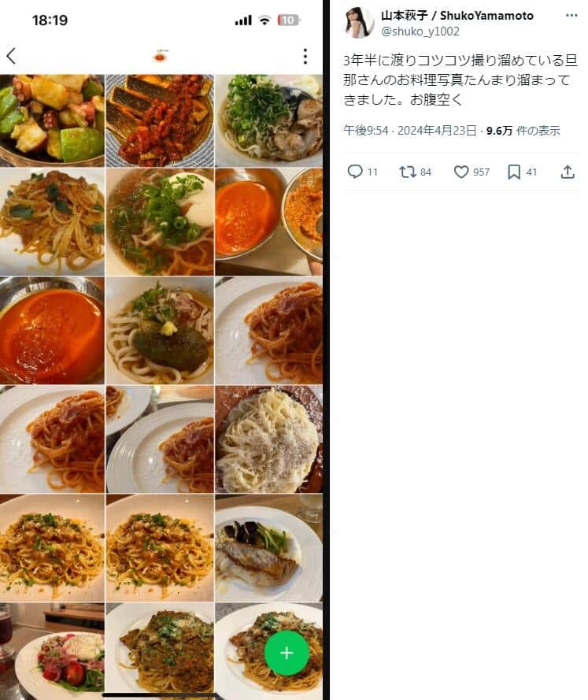Like the post with heart icon
Image resolution: width=588 pixels, height=700 pixels.
point(460,172)
